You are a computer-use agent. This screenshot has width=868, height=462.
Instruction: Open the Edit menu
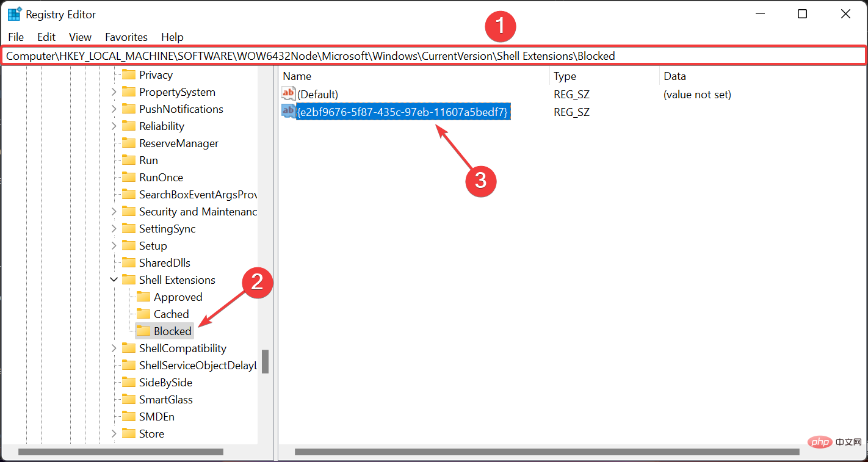point(46,37)
